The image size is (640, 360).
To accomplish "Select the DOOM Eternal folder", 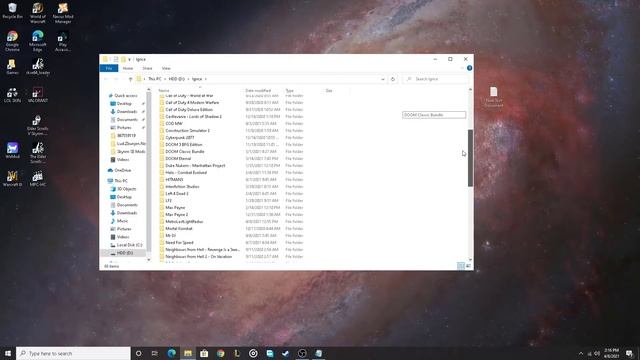I will [178, 158].
